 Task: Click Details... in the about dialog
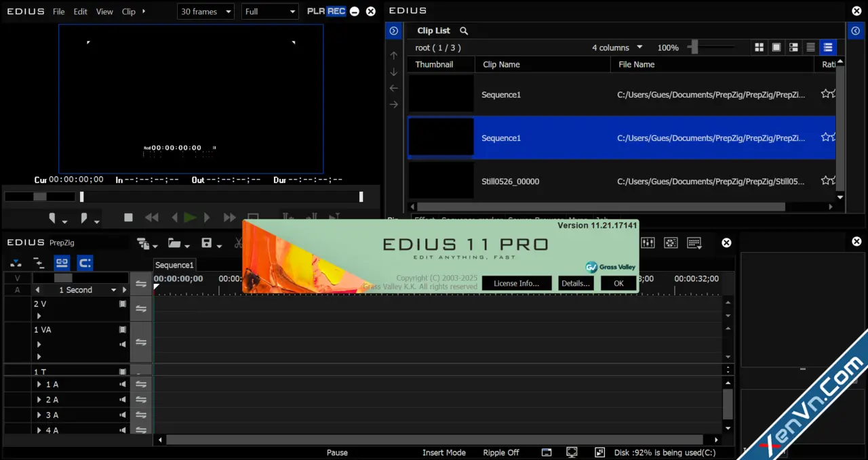[576, 283]
